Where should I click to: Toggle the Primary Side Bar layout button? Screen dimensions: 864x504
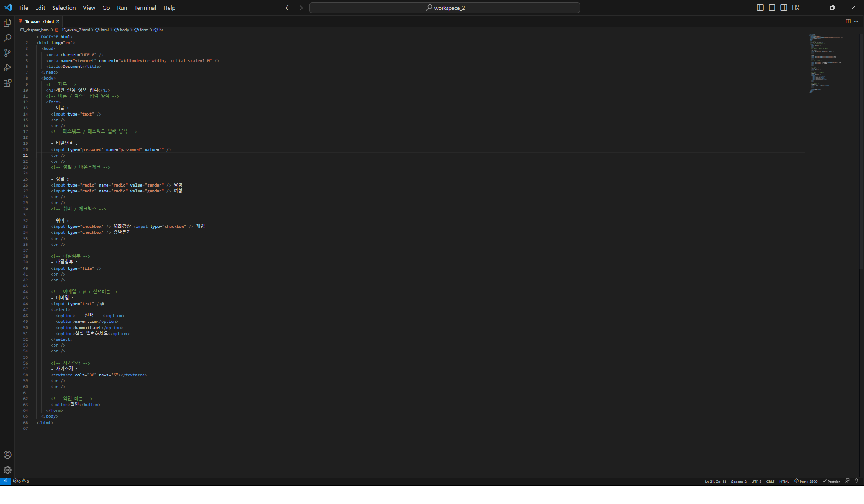760,8
